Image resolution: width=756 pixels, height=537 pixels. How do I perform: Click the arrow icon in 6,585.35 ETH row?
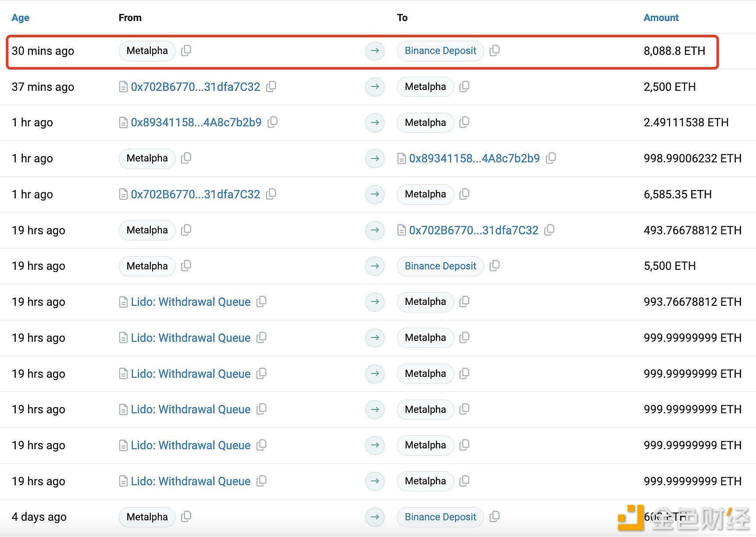click(x=375, y=194)
